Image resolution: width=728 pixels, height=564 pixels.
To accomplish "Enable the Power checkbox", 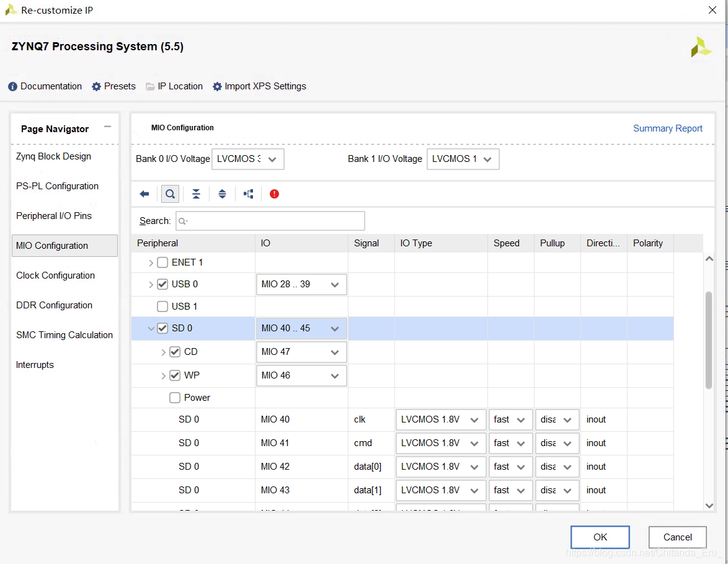I will (175, 398).
